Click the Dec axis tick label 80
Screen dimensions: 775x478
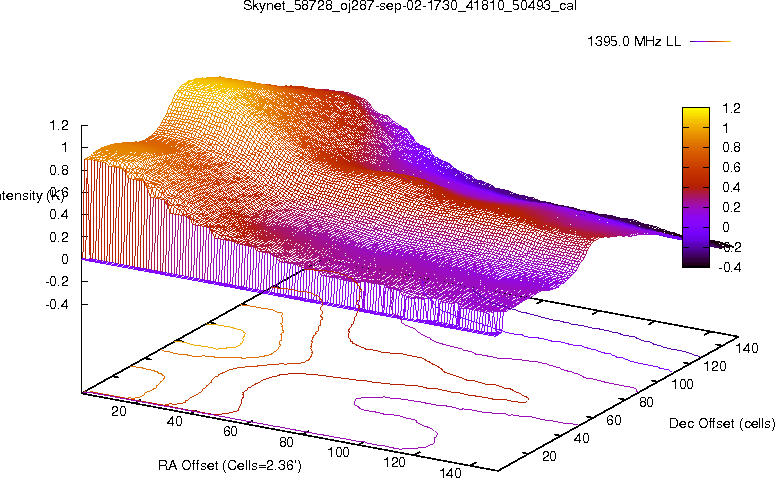click(x=646, y=402)
